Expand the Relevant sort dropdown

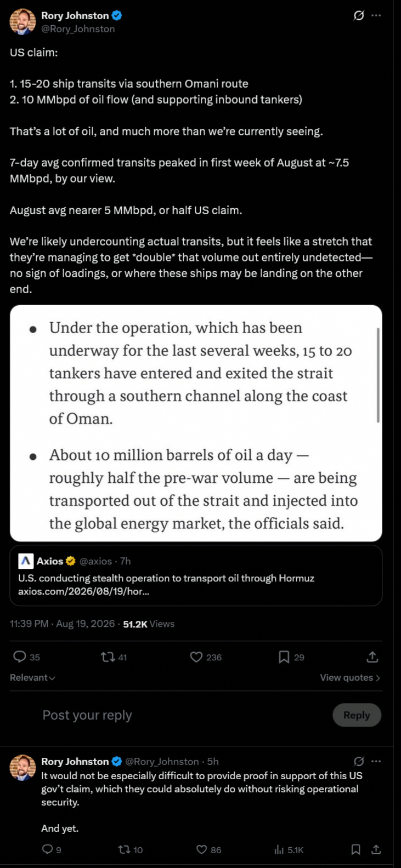[32, 678]
